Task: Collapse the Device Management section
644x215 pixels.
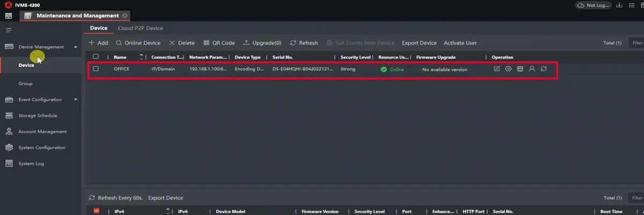Action: (x=76, y=47)
